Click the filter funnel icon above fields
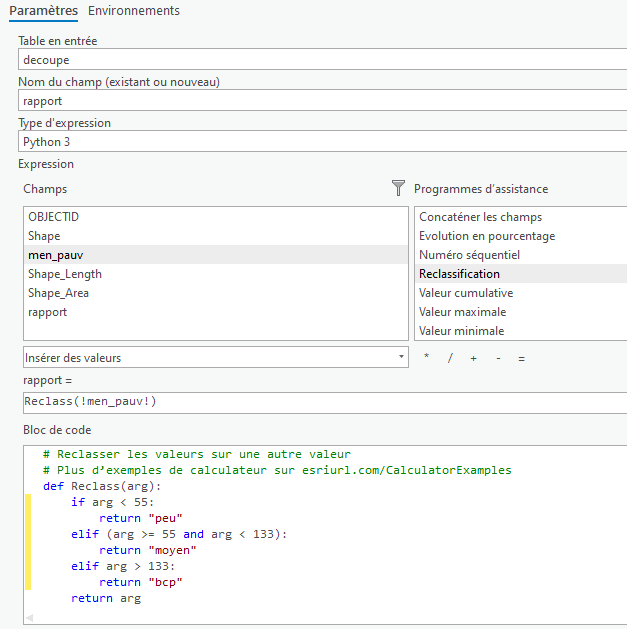 (399, 188)
